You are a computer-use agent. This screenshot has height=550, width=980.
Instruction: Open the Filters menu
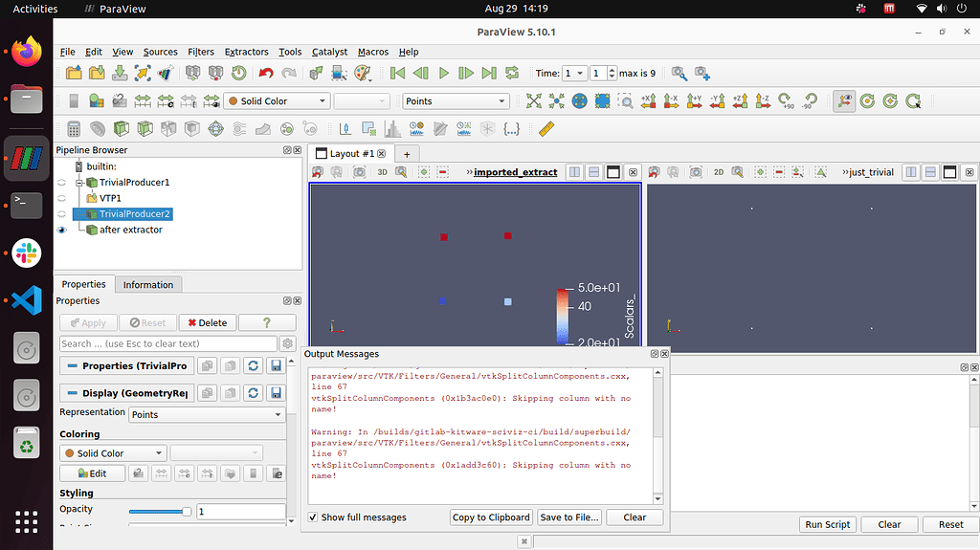[x=201, y=52]
